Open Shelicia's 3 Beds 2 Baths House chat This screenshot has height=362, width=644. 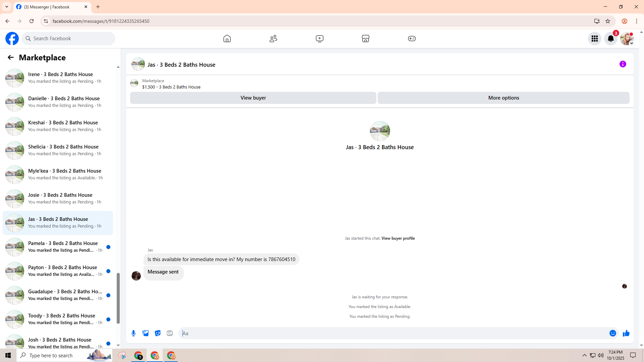[58, 150]
